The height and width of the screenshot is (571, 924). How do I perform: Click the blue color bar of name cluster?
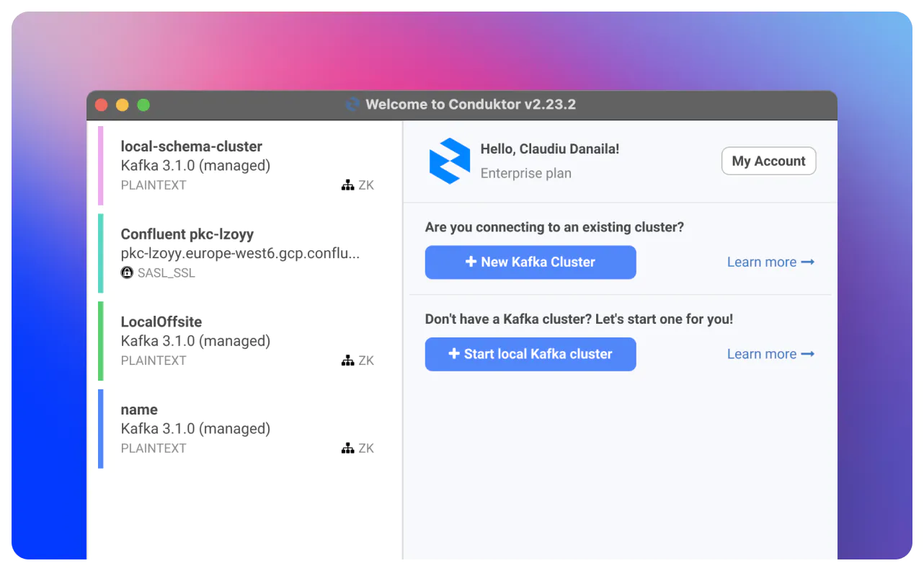coord(101,429)
